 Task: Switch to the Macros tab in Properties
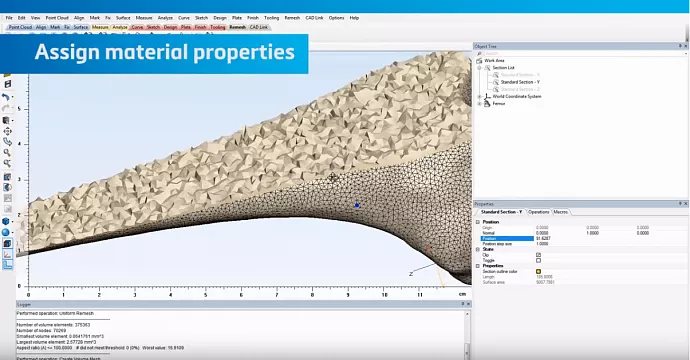point(561,212)
